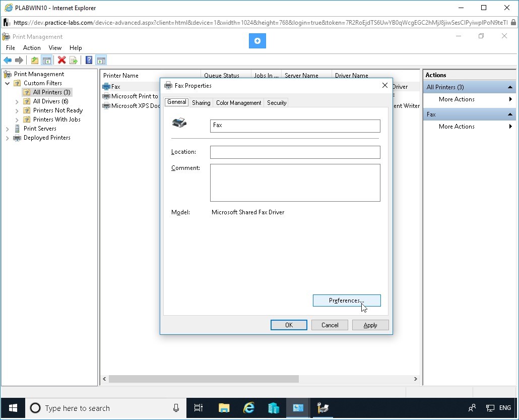Click Print Management taskbar icon

322,408
